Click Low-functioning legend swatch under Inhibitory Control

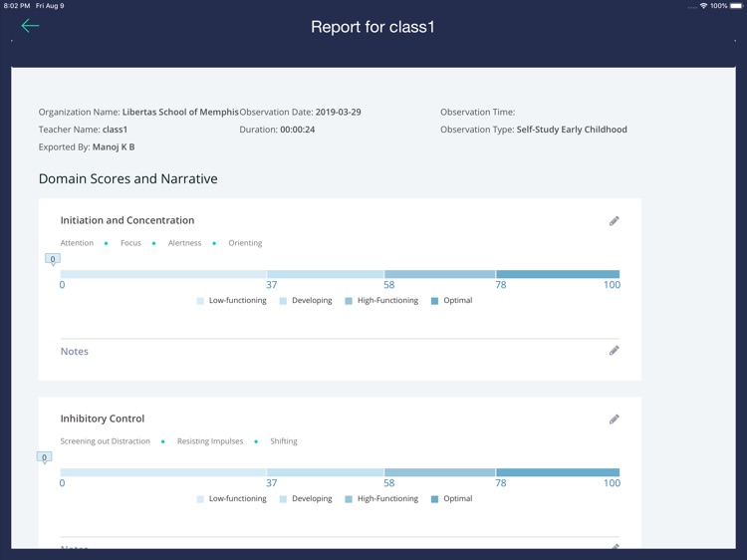pos(200,499)
